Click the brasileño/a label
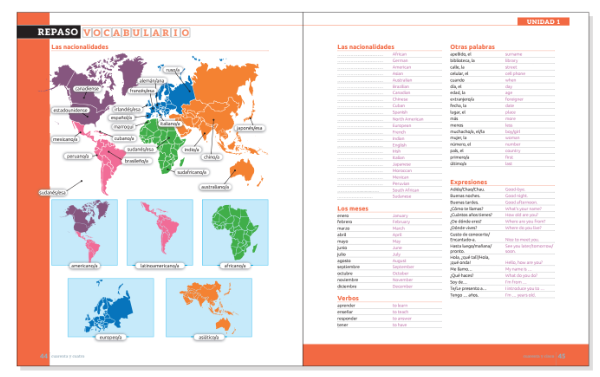Image resolution: width=600 pixels, height=377 pixels. (136, 161)
